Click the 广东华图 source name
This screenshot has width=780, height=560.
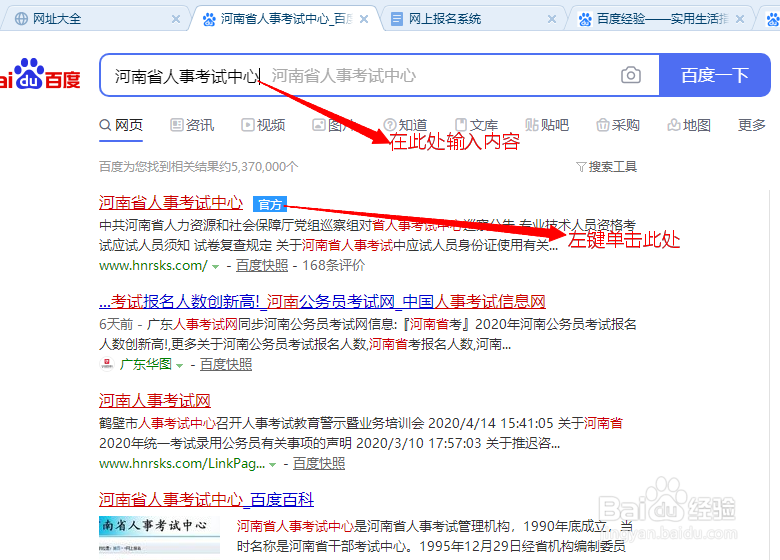pos(146,365)
